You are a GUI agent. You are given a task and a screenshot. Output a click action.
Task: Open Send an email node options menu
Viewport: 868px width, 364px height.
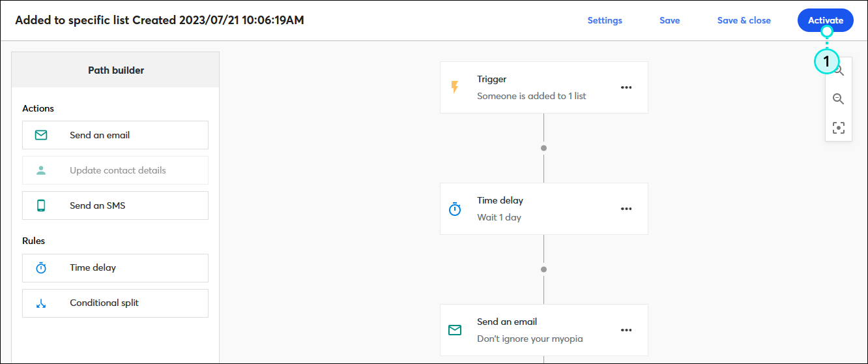click(x=626, y=330)
